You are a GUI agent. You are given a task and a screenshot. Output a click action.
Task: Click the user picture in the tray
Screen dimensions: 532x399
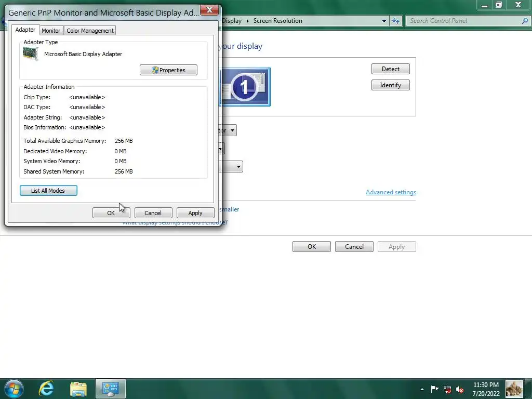514,389
